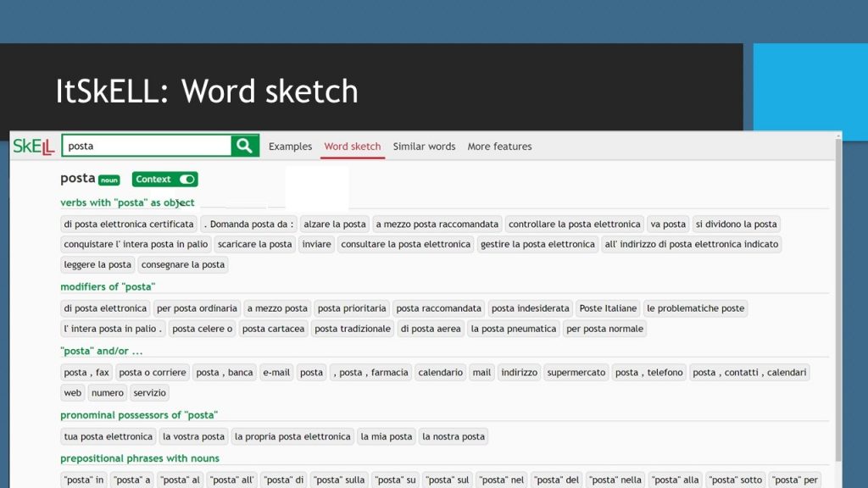Click "controllare la posta elettronica" collocation

(x=575, y=225)
